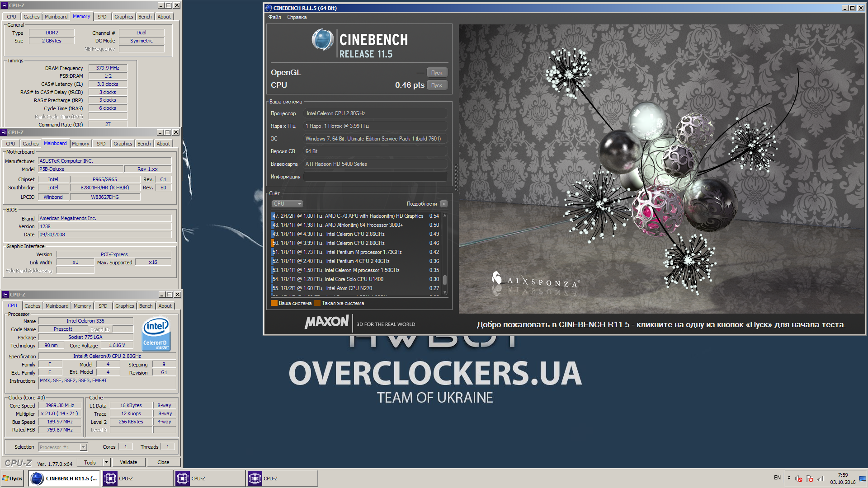
Task: Click the Intel Celeron 336 name field
Action: point(85,321)
